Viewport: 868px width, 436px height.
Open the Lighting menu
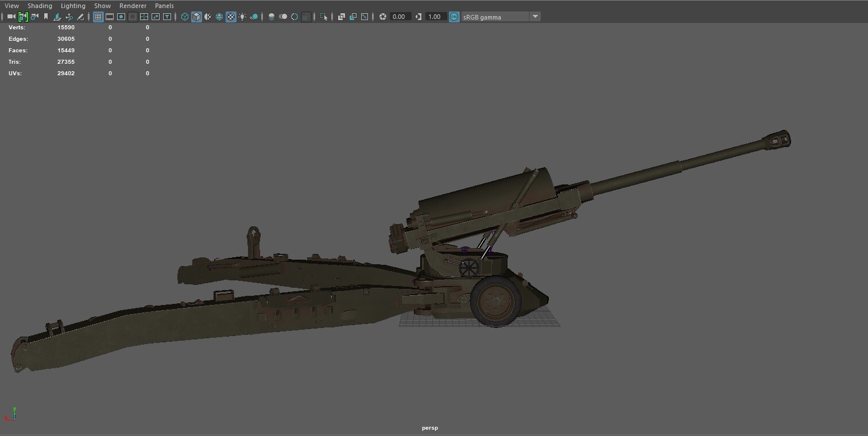(73, 6)
